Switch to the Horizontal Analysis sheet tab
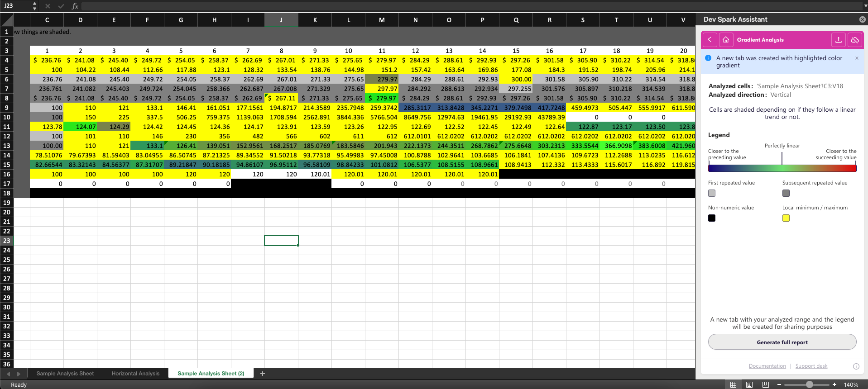The image size is (868, 389). [135, 374]
